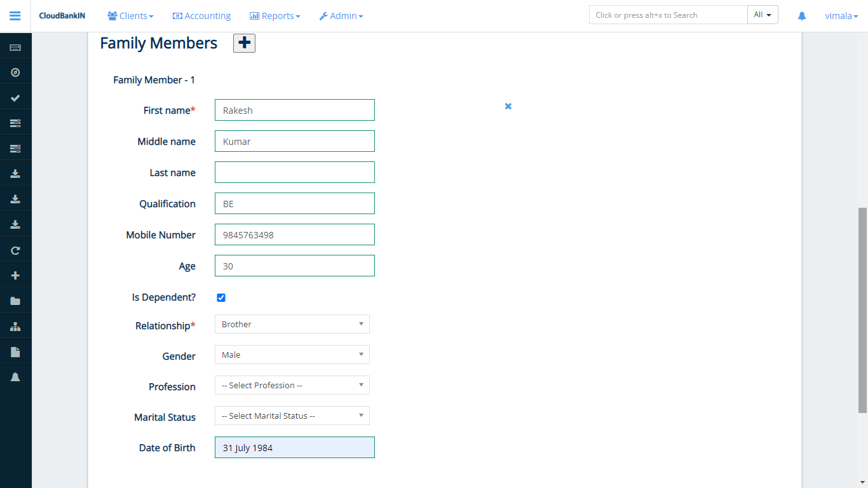Select the refresh icon in the sidebar

coord(15,250)
